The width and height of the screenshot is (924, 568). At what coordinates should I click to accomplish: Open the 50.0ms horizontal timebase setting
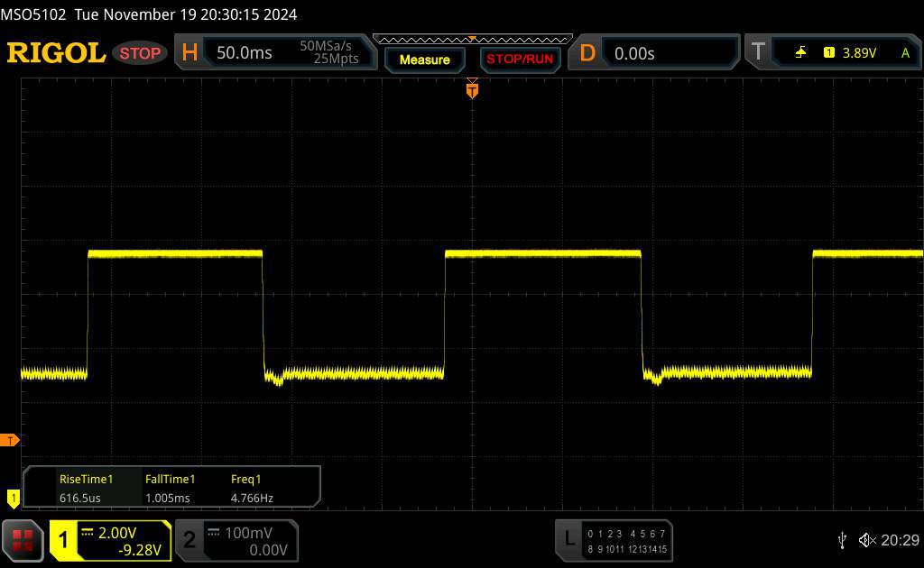click(x=245, y=53)
